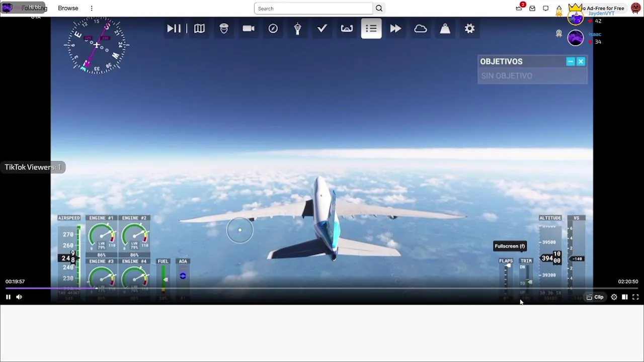Click the SIN OBJETIVO text
The image size is (644, 362).
tap(507, 76)
